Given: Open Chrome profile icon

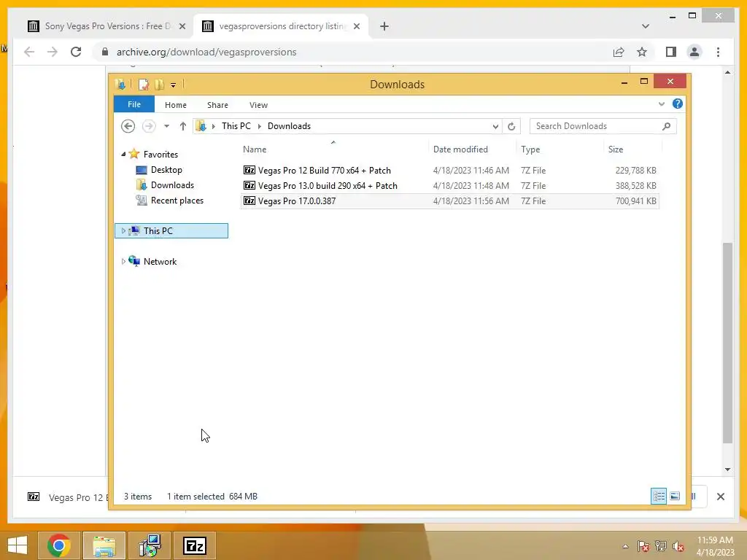Looking at the screenshot, I should click(694, 52).
